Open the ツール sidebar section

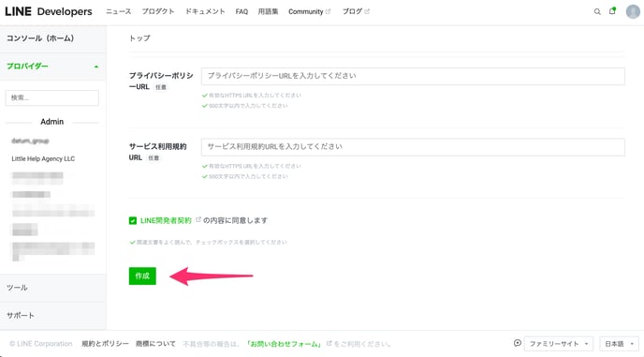pos(53,288)
